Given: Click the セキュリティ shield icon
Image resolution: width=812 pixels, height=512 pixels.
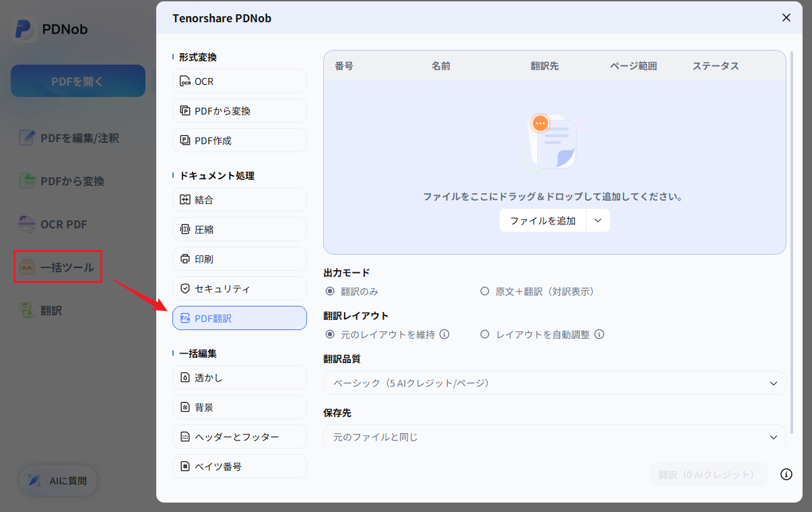Looking at the screenshot, I should 185,289.
